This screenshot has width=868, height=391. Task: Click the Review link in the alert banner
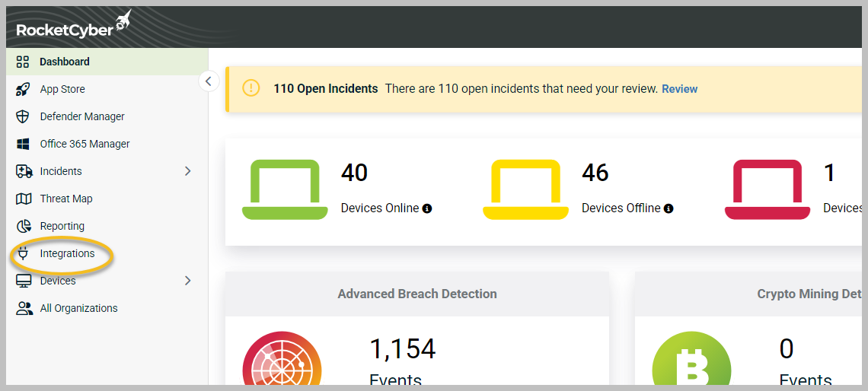tap(679, 89)
